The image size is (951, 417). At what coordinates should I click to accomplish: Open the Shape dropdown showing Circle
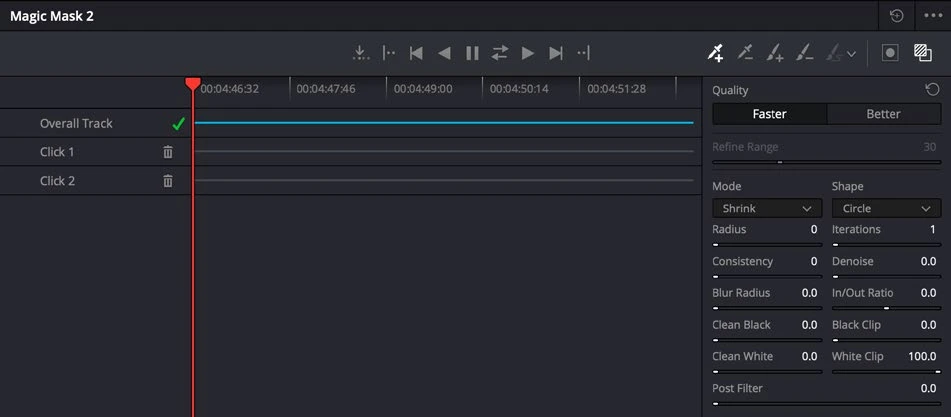point(886,208)
